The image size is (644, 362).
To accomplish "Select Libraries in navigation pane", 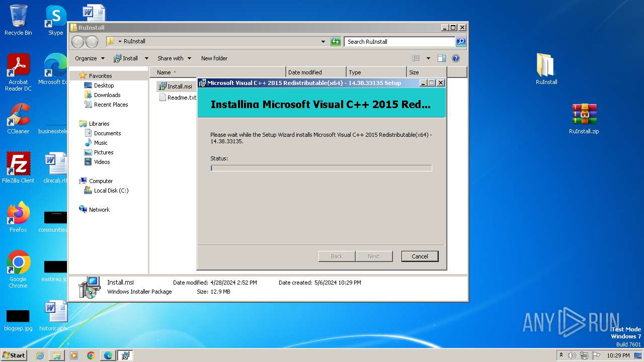I will (x=99, y=124).
